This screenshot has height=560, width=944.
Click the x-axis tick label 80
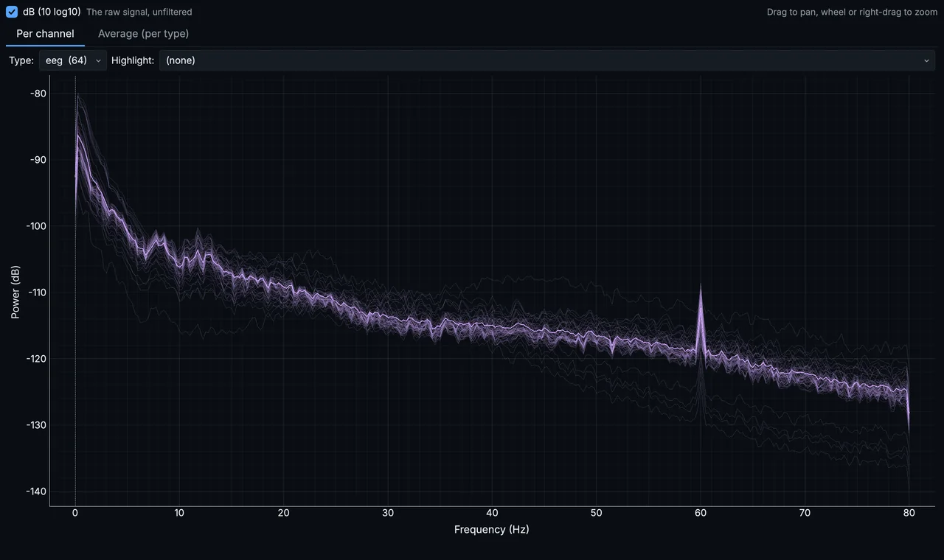pos(909,513)
